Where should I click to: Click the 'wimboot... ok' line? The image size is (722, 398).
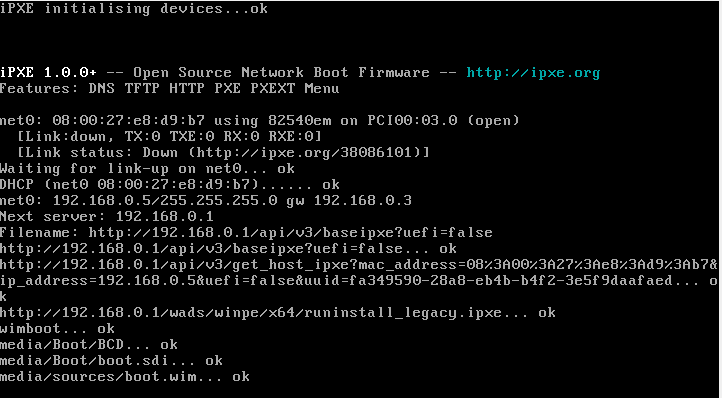click(x=57, y=329)
